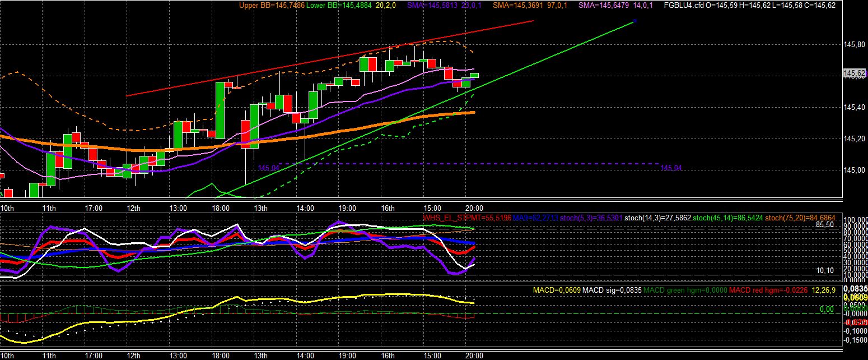Click the current price tag 145,62

(855, 73)
